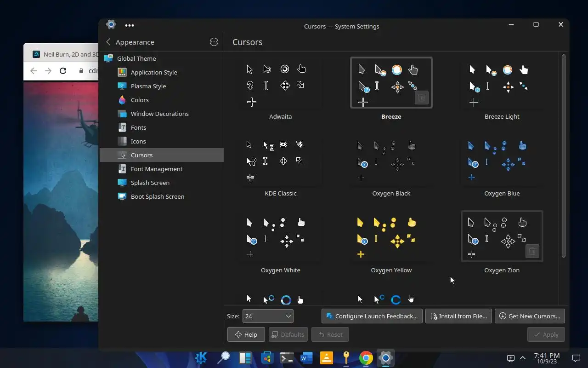
Task: Open the cursor Size dropdown
Action: [x=268, y=316]
